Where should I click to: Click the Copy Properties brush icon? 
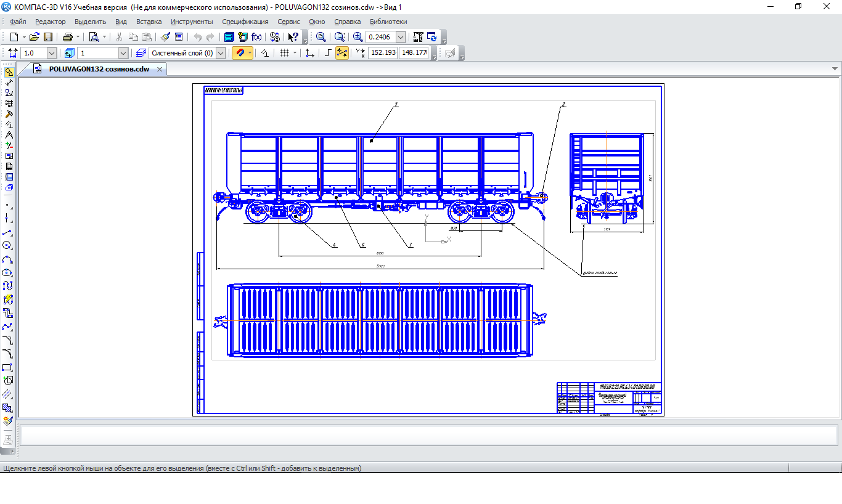click(x=165, y=37)
